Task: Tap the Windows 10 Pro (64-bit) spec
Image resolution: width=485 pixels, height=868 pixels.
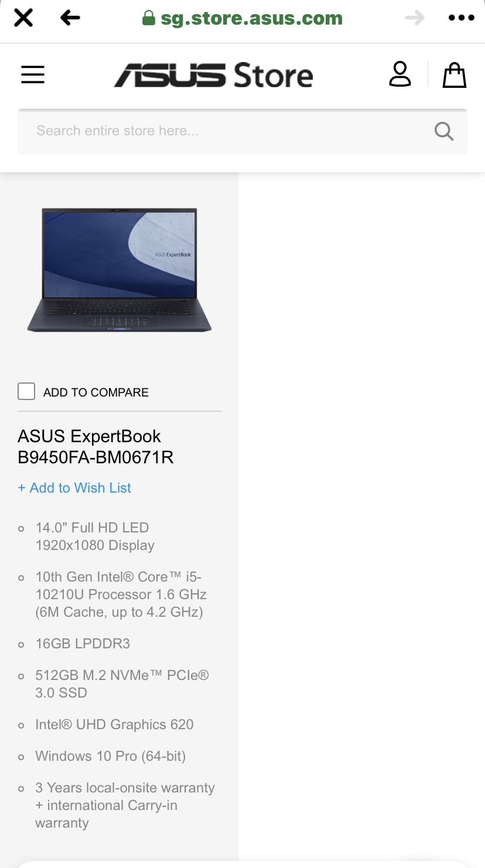Action: [x=110, y=756]
